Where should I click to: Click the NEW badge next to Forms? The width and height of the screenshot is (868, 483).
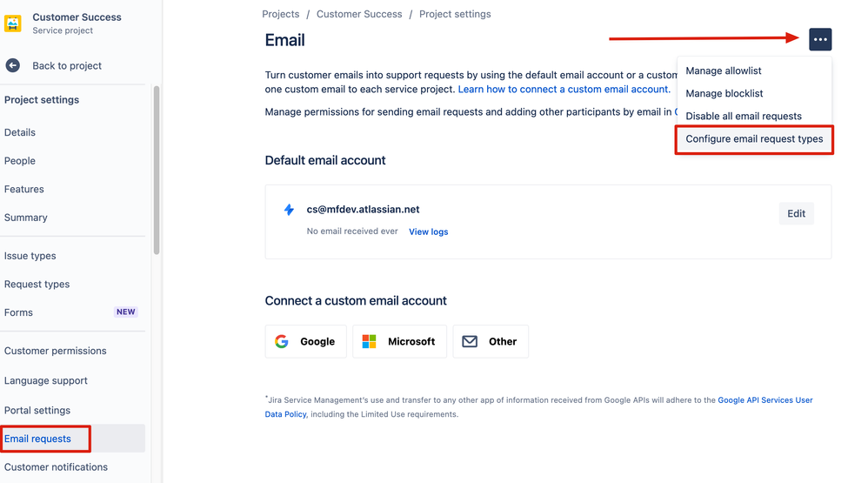click(125, 312)
